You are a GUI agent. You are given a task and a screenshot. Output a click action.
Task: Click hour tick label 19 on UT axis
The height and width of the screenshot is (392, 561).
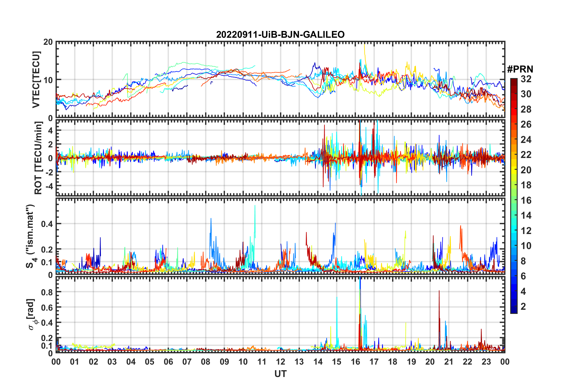click(x=411, y=362)
